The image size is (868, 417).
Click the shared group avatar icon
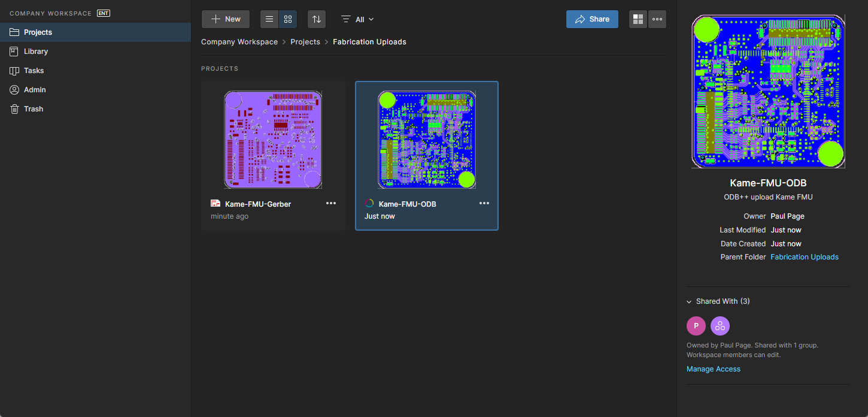coord(720,326)
